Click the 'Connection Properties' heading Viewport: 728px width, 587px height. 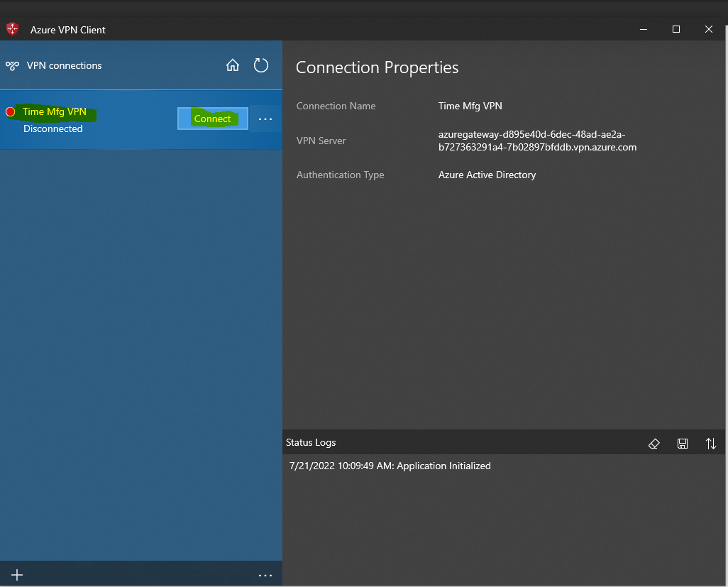pos(377,68)
